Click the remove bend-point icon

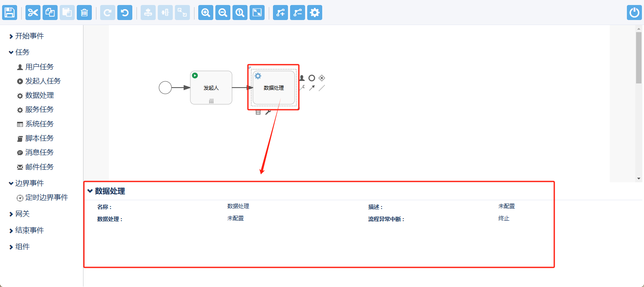(x=298, y=13)
